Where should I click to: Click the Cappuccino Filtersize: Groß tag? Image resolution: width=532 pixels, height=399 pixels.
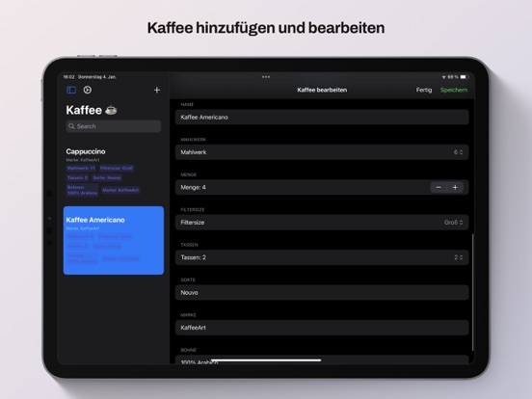(117, 168)
